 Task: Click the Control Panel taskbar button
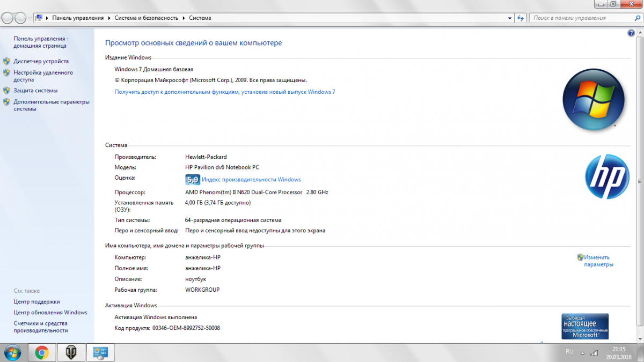tap(100, 352)
